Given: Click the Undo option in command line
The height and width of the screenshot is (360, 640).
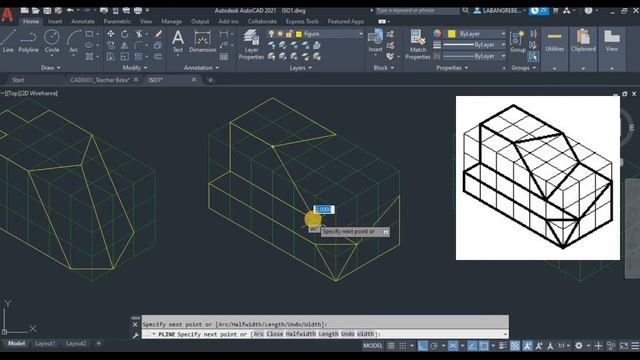Looking at the screenshot, I should point(347,334).
